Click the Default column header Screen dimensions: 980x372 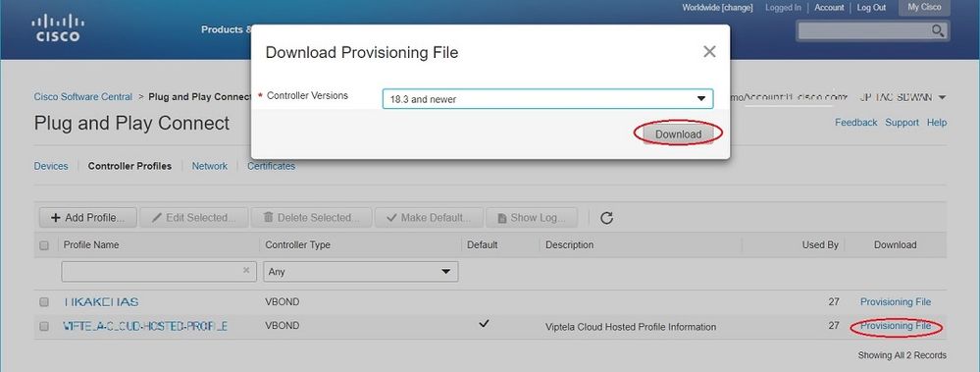[x=483, y=245]
